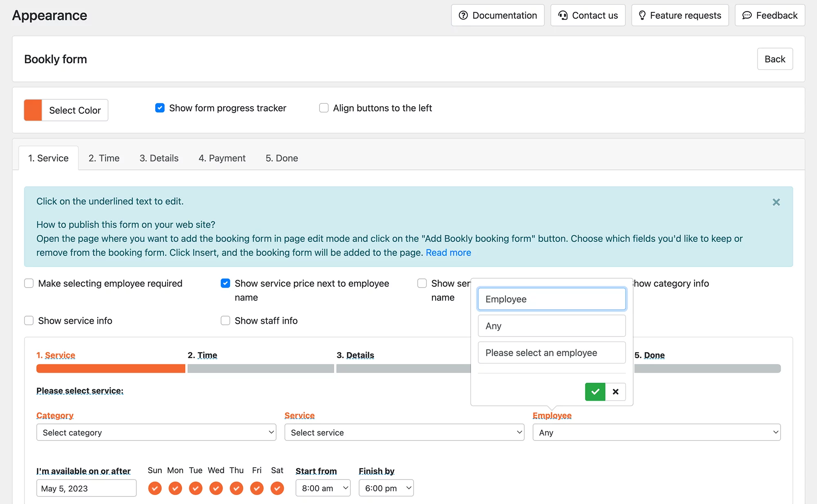Edit the 2. Time step label

point(207,355)
